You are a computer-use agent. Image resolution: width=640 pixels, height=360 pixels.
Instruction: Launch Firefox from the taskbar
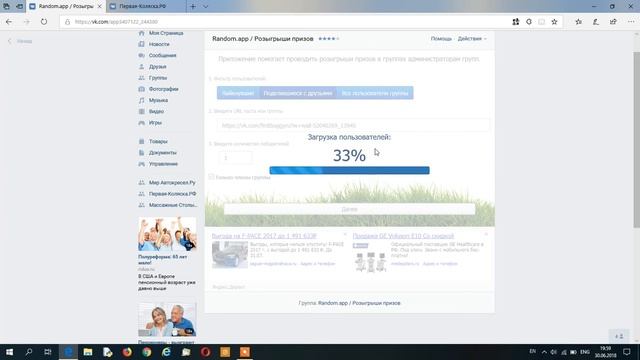coord(127,352)
